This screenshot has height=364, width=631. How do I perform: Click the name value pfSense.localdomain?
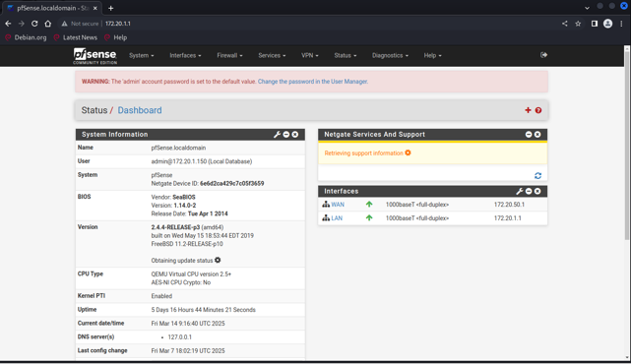tap(178, 148)
